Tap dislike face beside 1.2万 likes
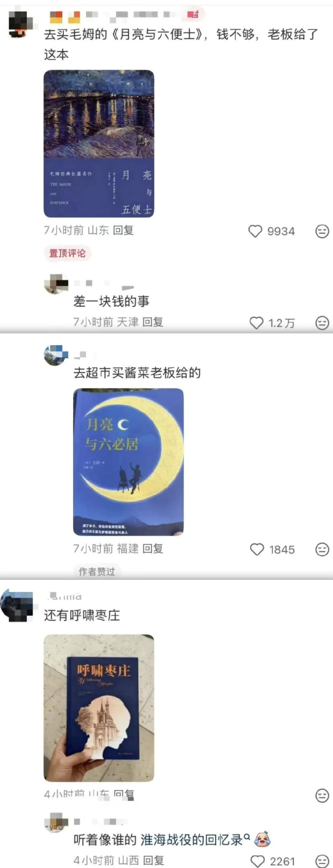The width and height of the screenshot is (333, 868). (x=322, y=322)
